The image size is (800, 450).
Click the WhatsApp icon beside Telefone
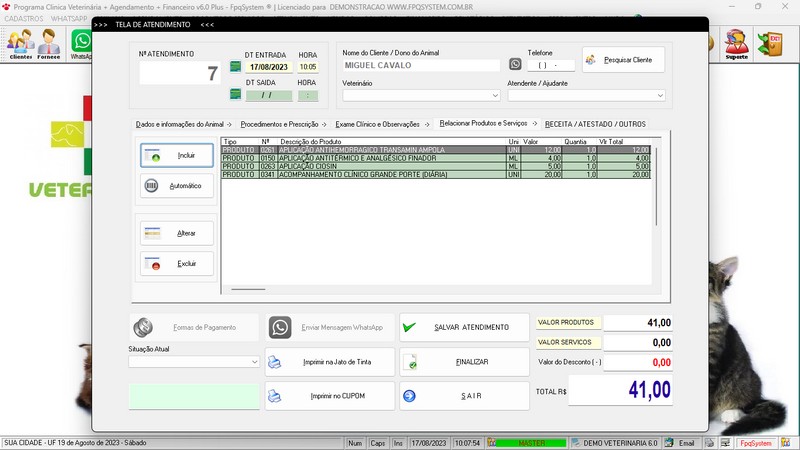[515, 65]
